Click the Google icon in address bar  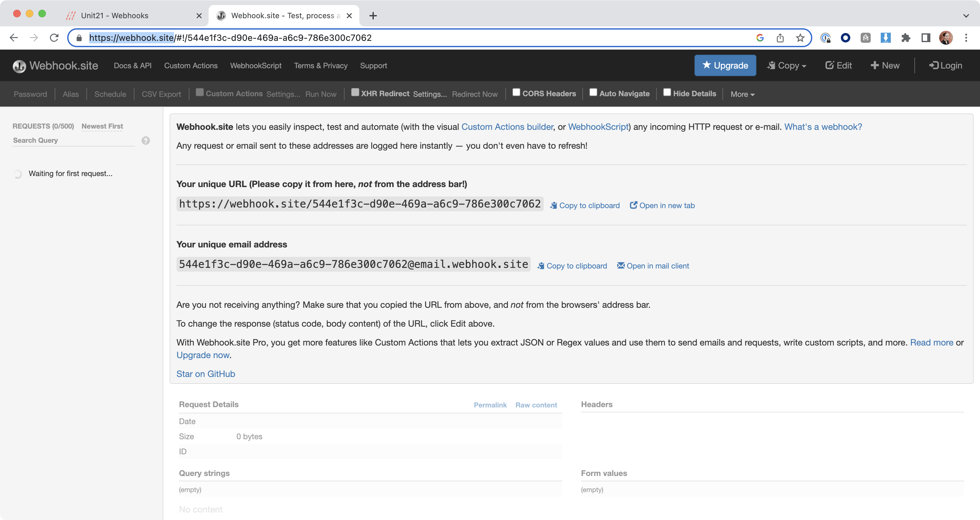point(760,38)
